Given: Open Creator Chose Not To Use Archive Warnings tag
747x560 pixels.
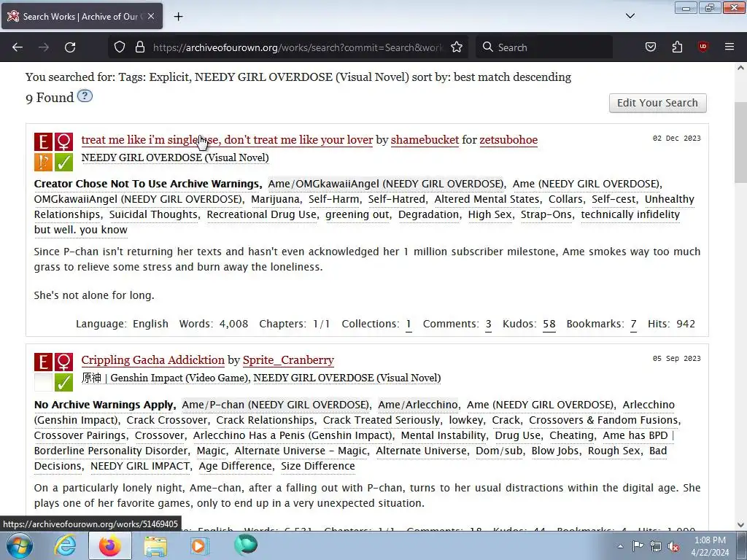Looking at the screenshot, I should (147, 184).
